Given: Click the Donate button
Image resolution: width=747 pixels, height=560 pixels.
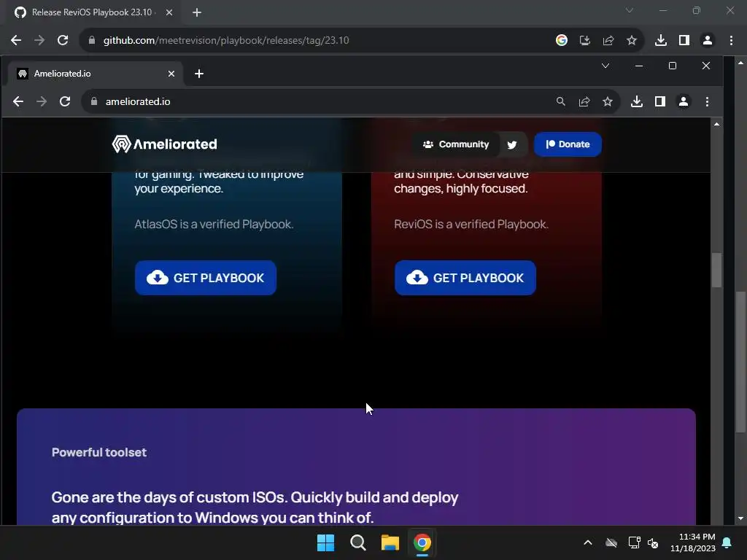Looking at the screenshot, I should click(x=568, y=144).
